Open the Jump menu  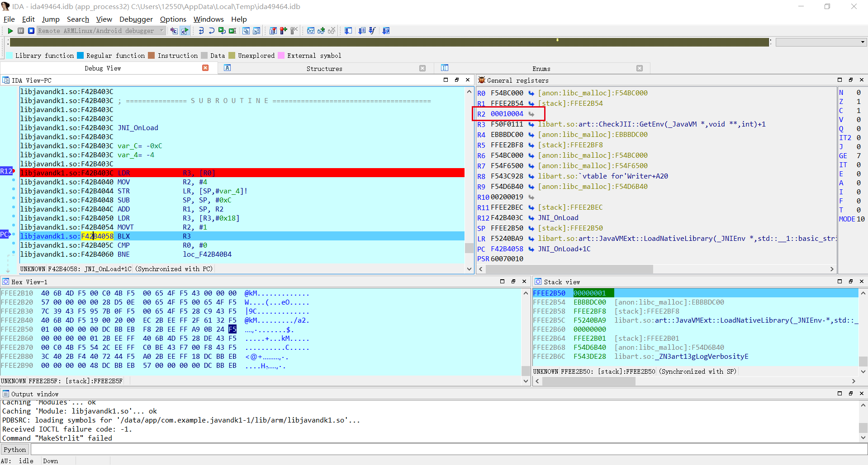51,19
